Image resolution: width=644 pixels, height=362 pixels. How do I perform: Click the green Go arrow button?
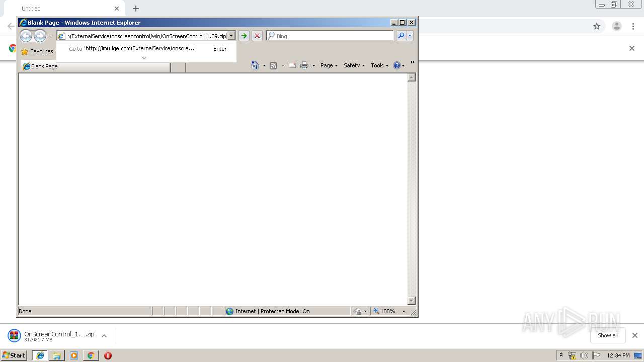(x=244, y=36)
